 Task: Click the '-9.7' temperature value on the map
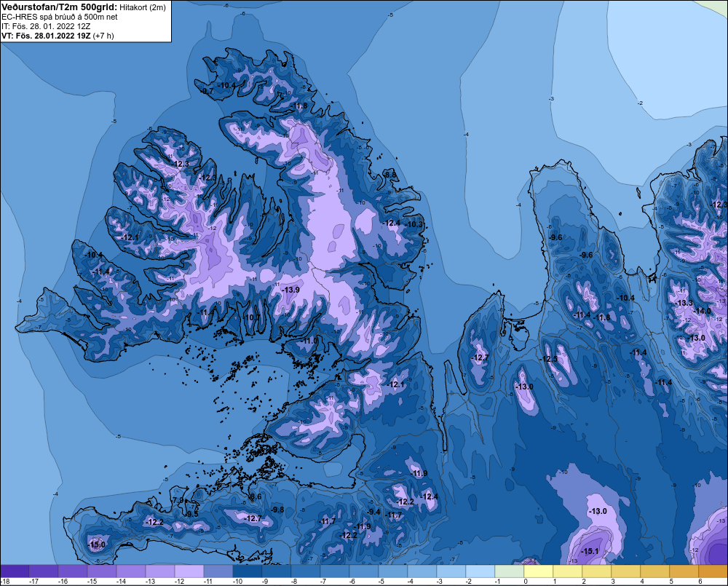click(x=207, y=91)
